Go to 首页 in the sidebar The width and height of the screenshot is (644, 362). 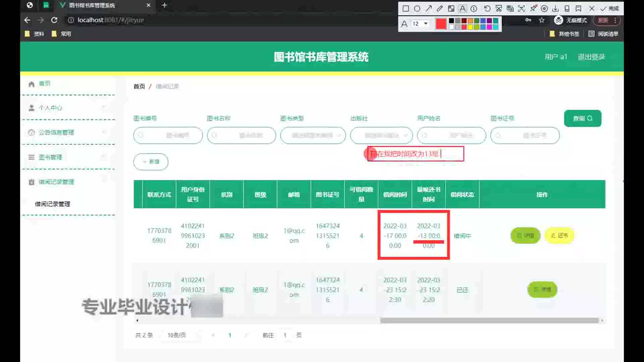44,83
